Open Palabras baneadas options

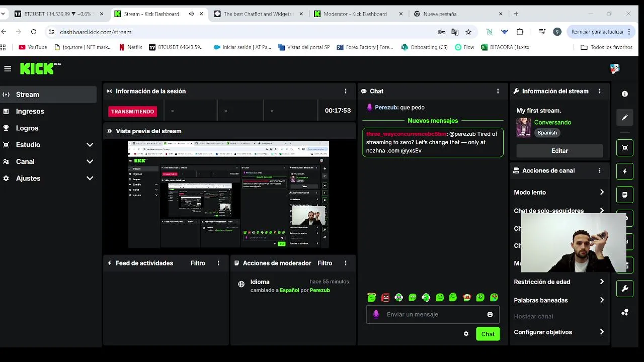tap(559, 300)
